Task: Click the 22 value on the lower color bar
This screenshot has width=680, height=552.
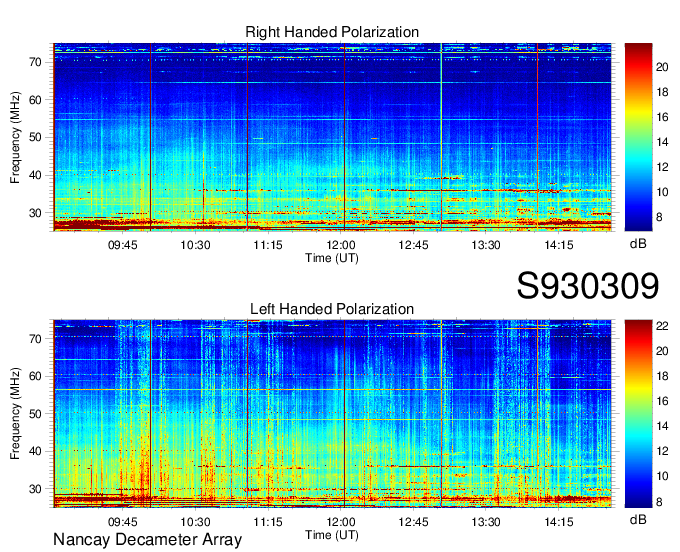Action: coord(662,326)
